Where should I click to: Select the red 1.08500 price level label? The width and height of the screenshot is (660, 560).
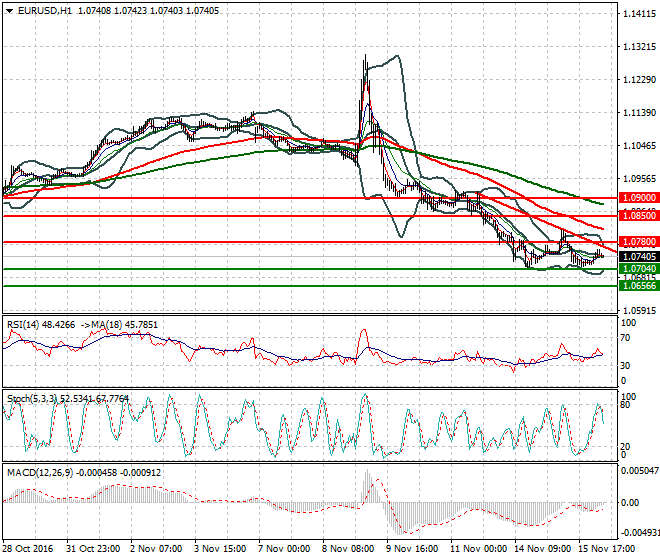click(639, 216)
